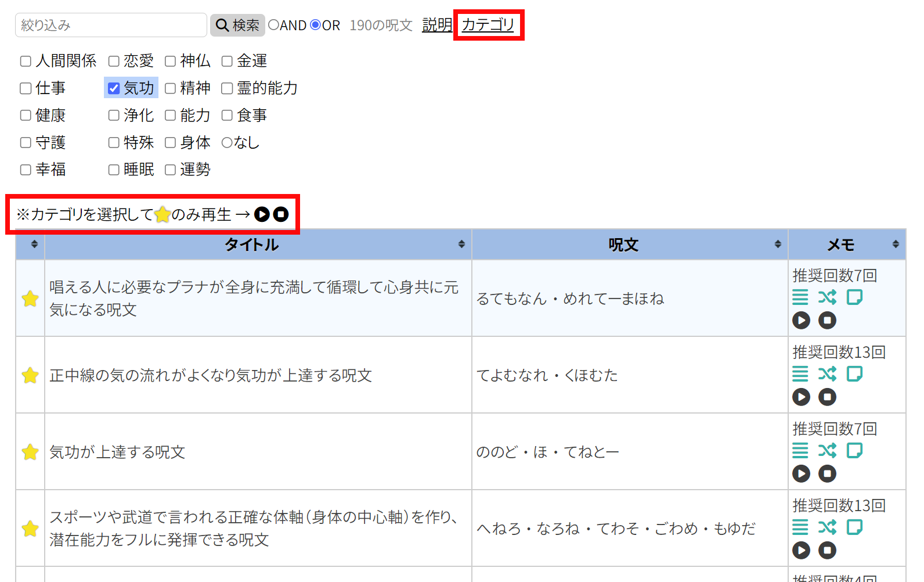The image size is (924, 582).
Task: Click the play icon beside カテゴリを選択して text
Action: coord(262,214)
